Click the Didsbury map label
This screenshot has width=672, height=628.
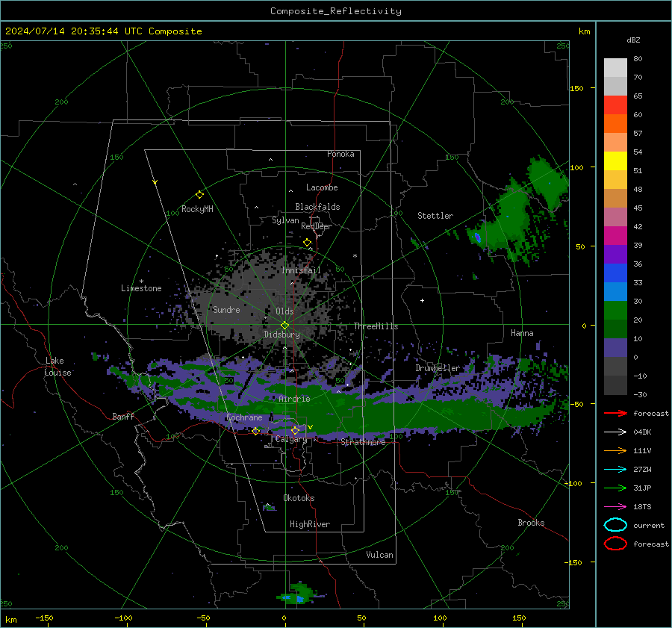tap(282, 335)
